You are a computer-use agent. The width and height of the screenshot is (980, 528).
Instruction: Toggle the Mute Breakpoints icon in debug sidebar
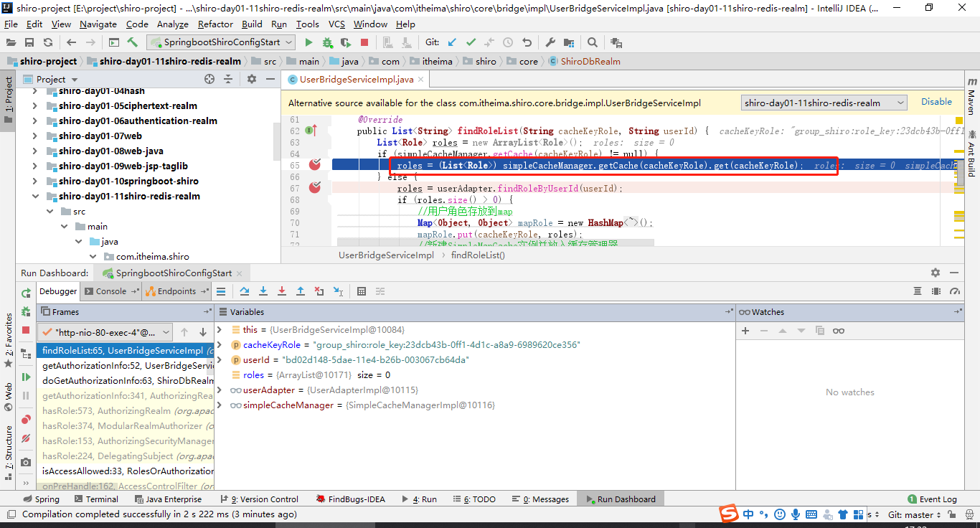coord(26,438)
